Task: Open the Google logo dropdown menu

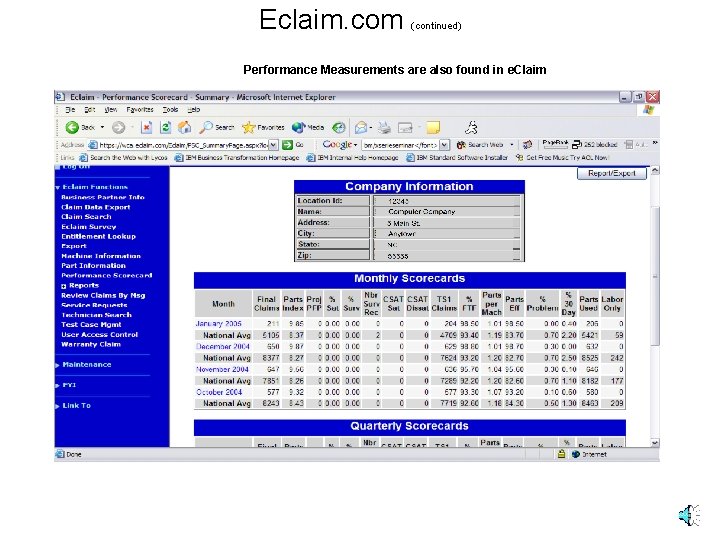Action: tap(355, 145)
